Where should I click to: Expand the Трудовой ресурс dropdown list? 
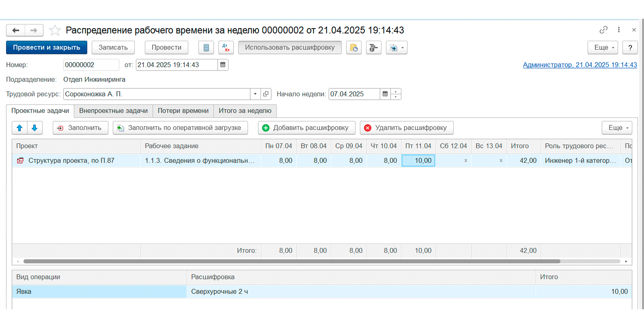[x=255, y=94]
